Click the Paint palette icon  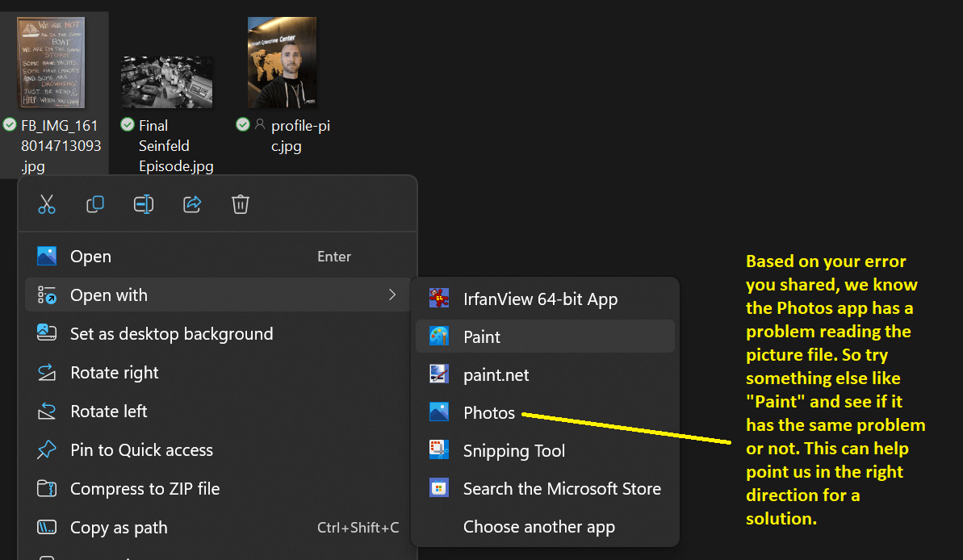438,336
